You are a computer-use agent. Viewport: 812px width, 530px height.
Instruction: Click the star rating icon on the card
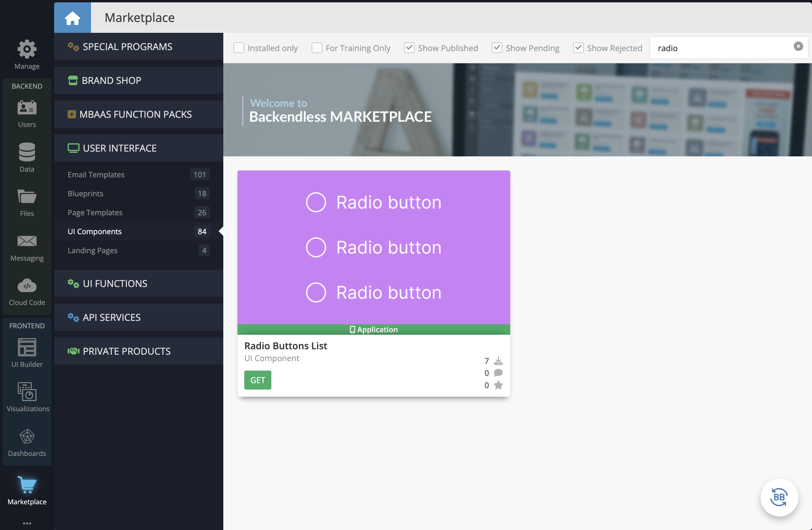(x=498, y=385)
